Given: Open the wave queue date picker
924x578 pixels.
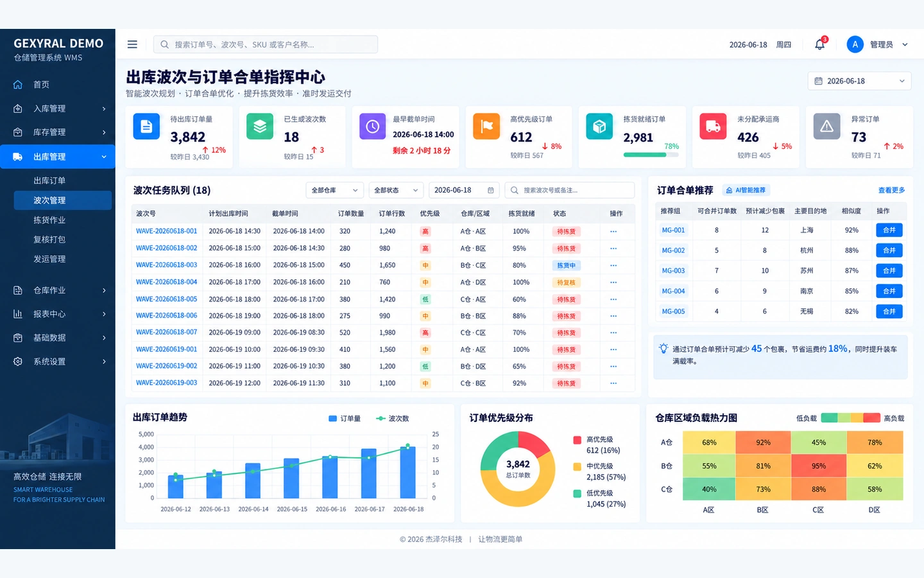Looking at the screenshot, I should pyautogui.click(x=464, y=190).
